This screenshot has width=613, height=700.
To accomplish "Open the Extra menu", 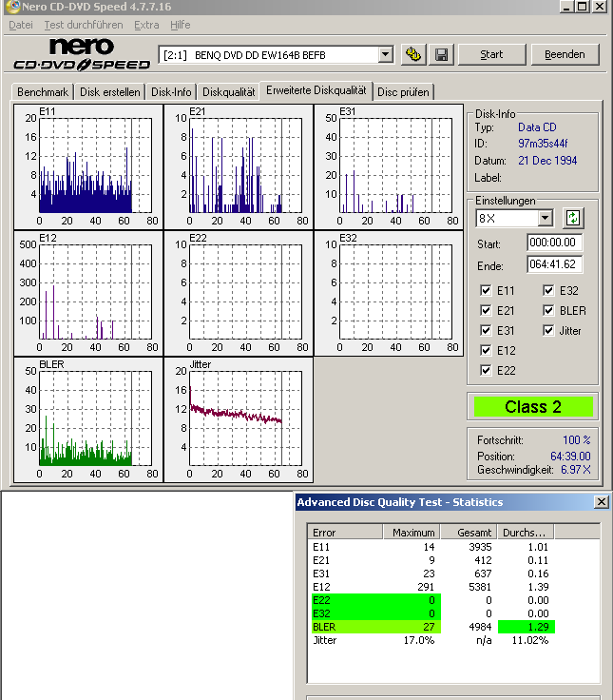I will (146, 25).
